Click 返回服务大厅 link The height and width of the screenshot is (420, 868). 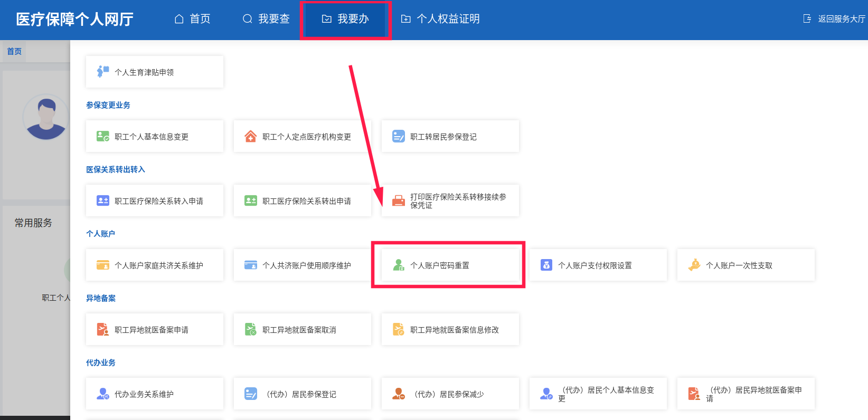tap(842, 18)
